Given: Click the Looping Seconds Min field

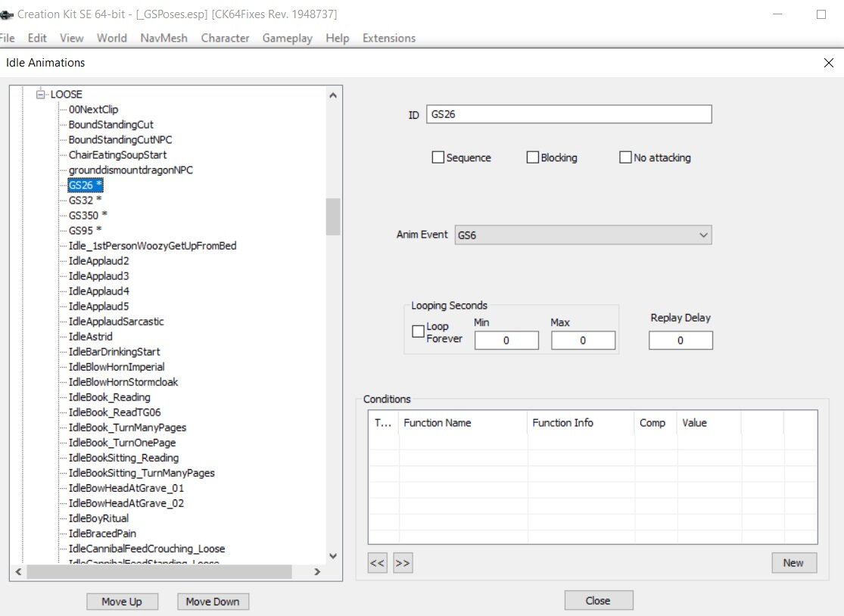Looking at the screenshot, I should click(506, 341).
